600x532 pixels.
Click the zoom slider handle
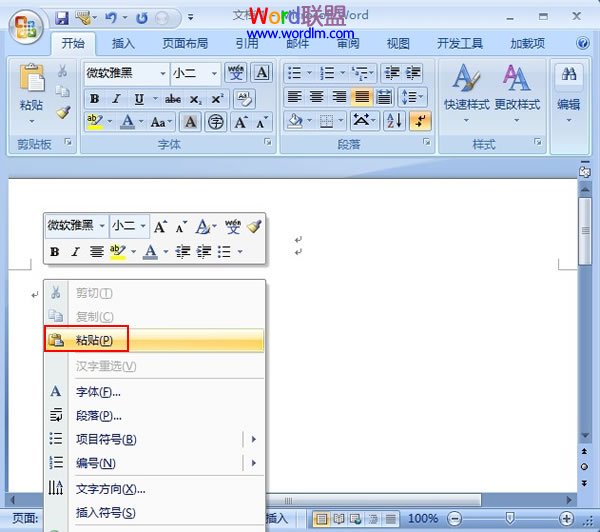point(510,518)
